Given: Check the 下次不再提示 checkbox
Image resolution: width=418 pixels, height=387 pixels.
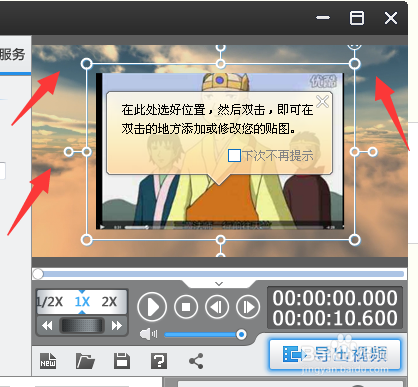Looking at the screenshot, I should [234, 155].
